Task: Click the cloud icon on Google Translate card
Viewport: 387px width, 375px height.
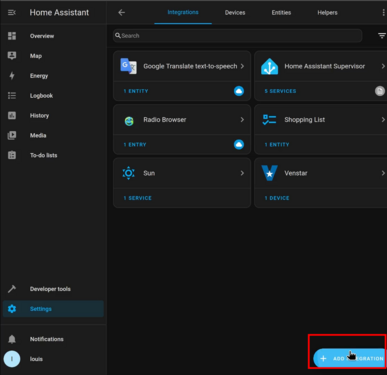Action: 239,91
